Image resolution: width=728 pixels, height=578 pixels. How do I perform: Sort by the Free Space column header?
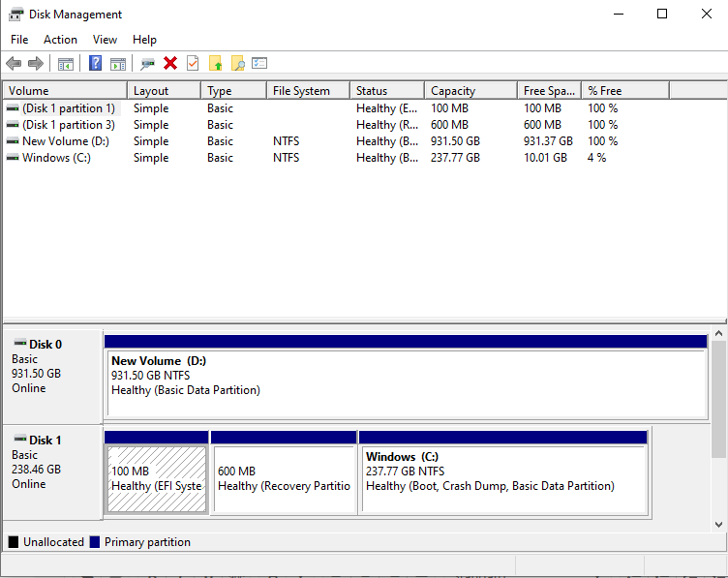(x=550, y=91)
